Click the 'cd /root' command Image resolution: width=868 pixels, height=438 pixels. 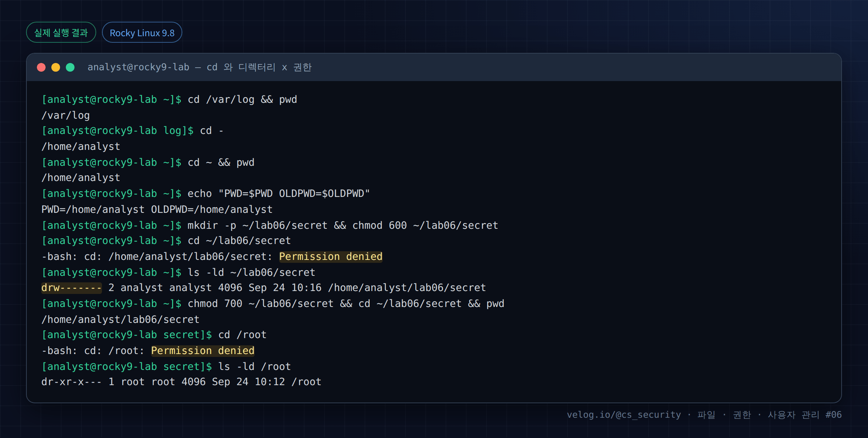242,335
